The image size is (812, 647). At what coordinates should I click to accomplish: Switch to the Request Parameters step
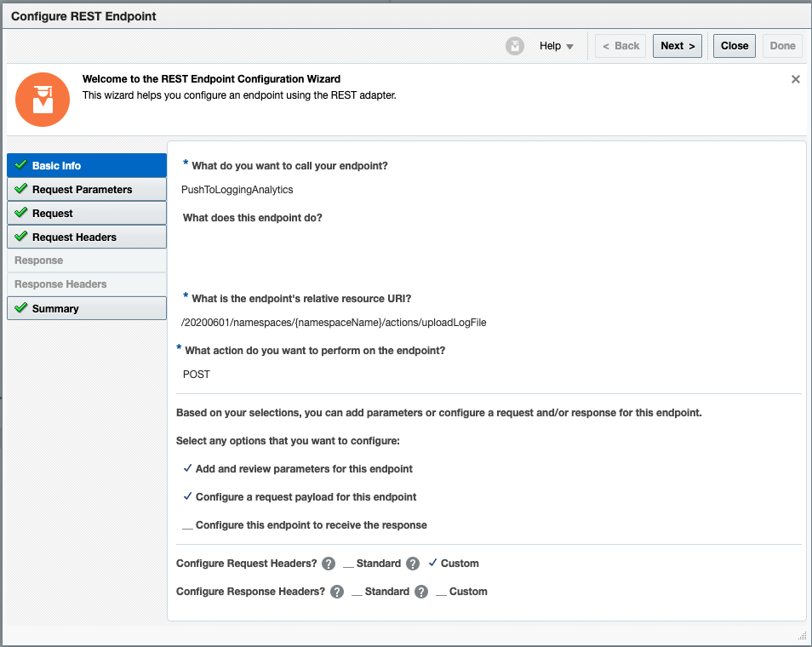[85, 189]
